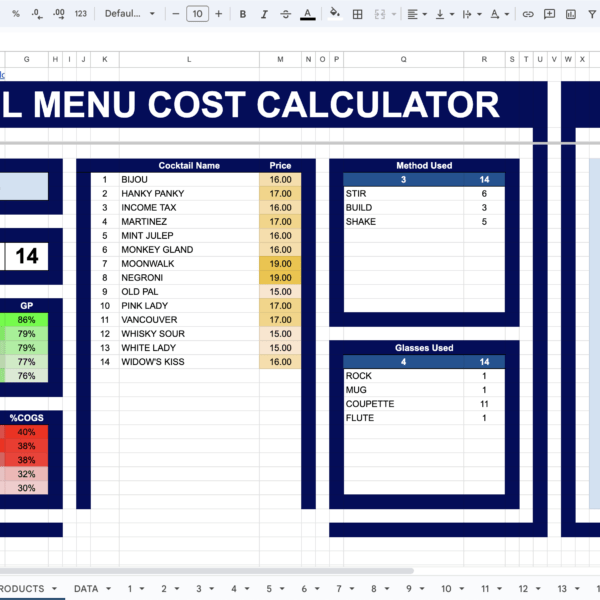This screenshot has height=600, width=600.
Task: Select column R header
Action: [x=484, y=59]
